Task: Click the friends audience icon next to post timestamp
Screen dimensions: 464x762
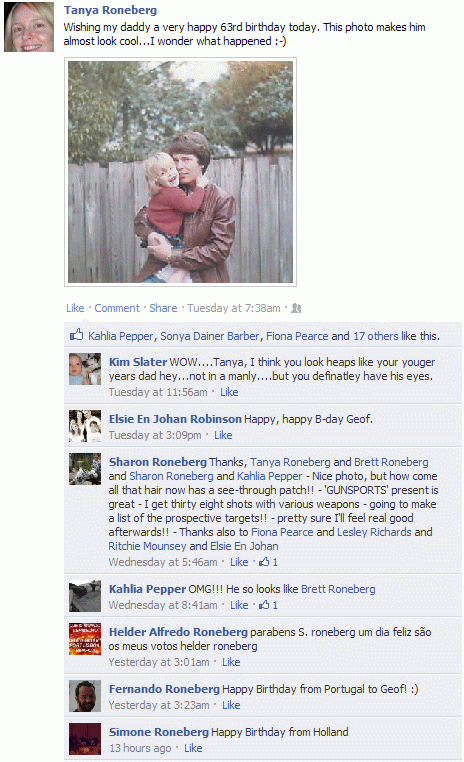Action: pyautogui.click(x=296, y=308)
